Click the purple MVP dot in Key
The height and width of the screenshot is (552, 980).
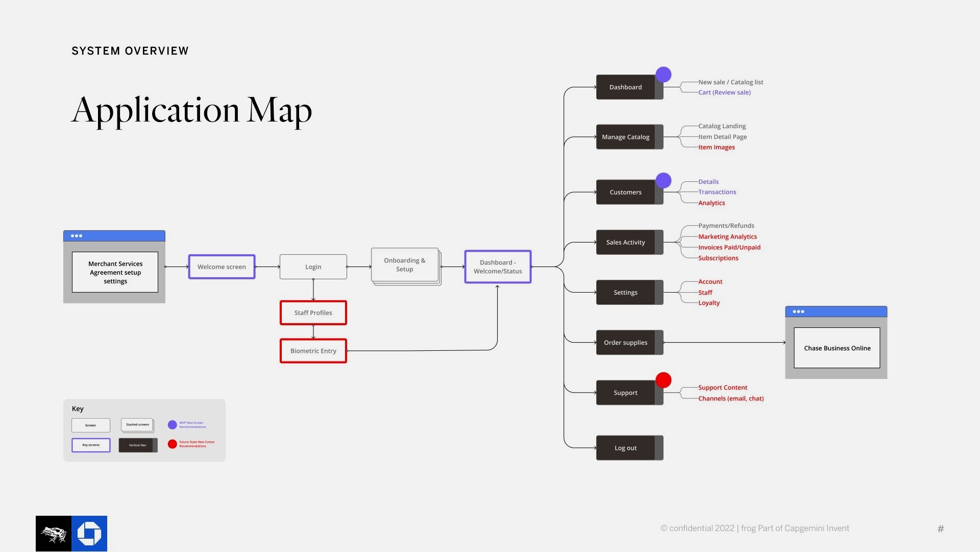coord(173,425)
